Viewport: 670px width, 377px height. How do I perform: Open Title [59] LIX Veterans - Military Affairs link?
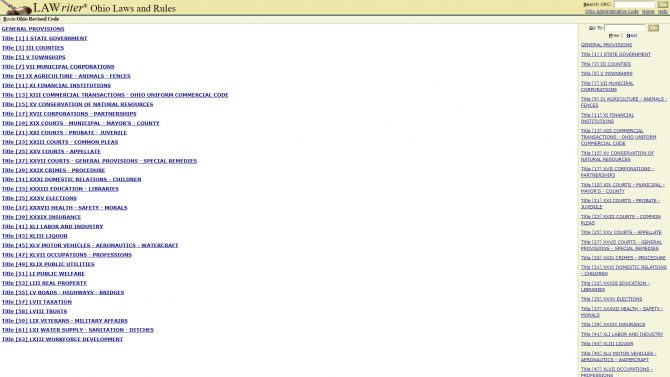[65, 321]
